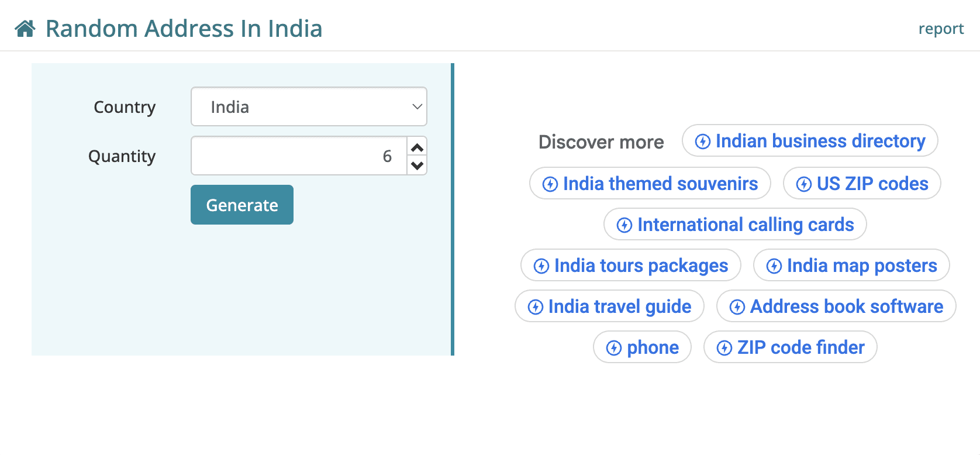Click the bolt icon on India tours packages
The height and width of the screenshot is (455, 980).
541,266
